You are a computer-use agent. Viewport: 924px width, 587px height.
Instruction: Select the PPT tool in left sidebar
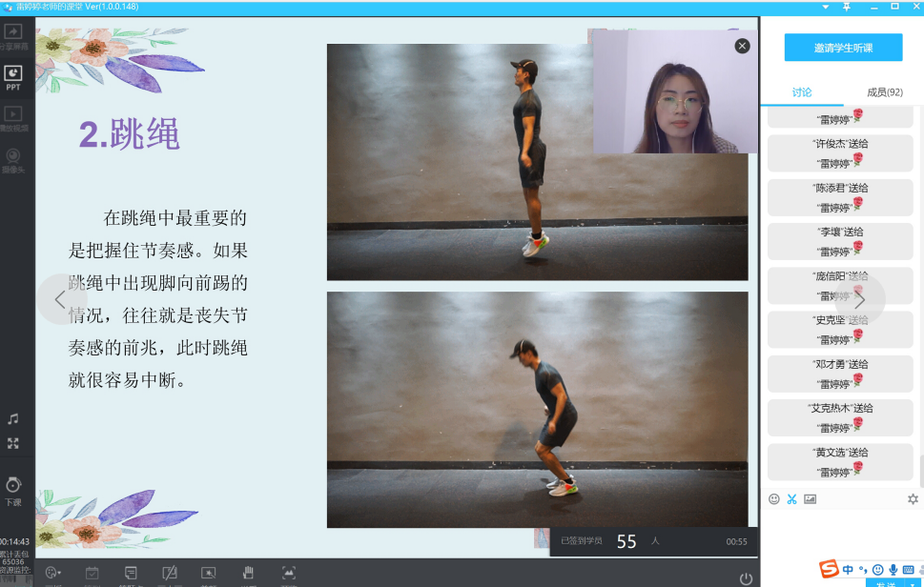click(12, 71)
